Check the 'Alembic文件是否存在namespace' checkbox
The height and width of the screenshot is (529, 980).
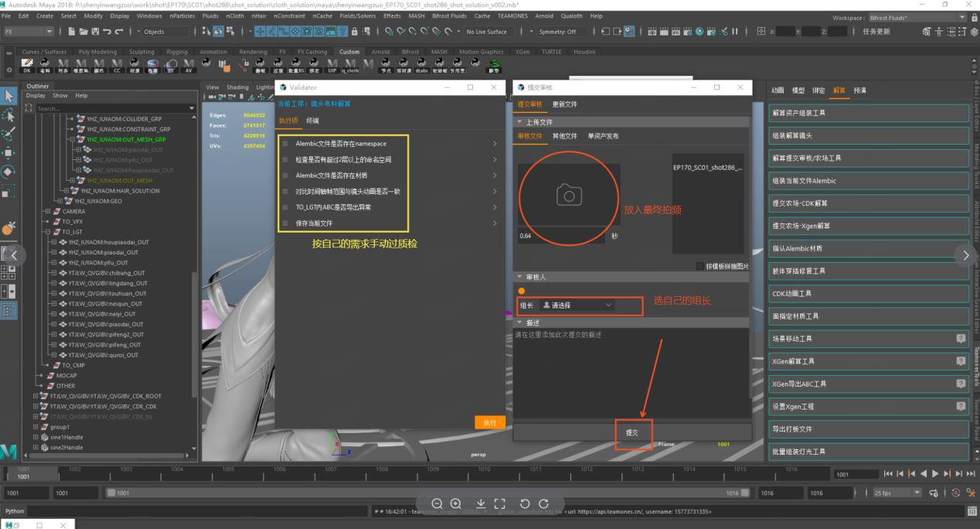coord(285,144)
